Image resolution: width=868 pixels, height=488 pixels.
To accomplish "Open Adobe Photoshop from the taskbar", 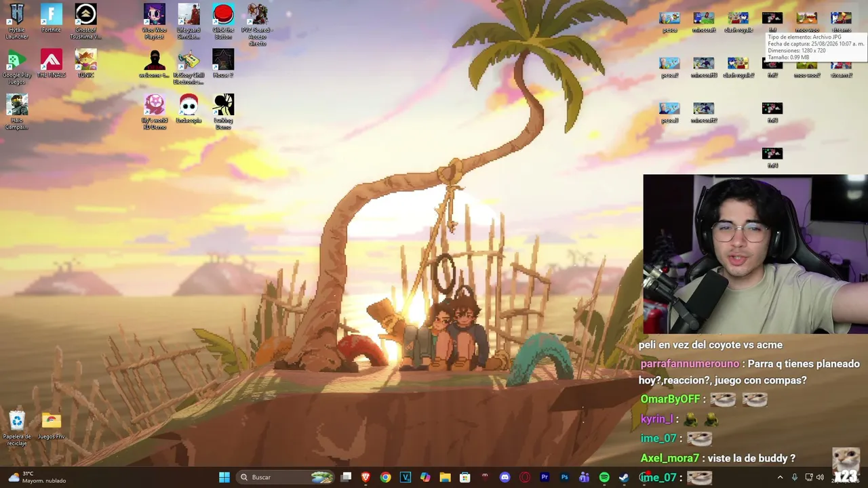I will (564, 477).
